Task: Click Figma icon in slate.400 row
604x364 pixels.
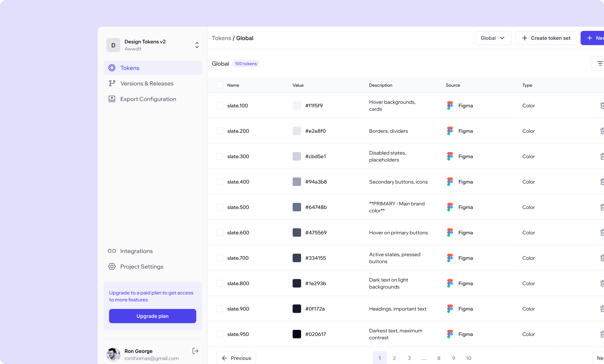Action: (x=450, y=182)
